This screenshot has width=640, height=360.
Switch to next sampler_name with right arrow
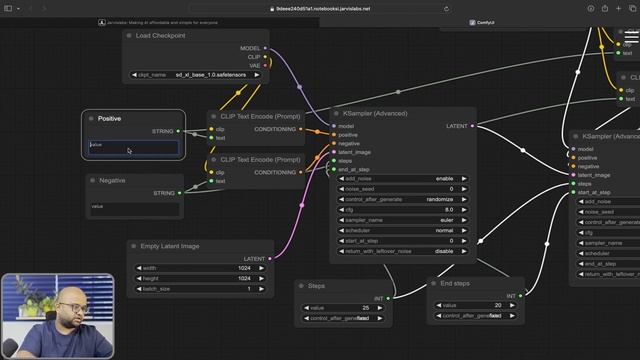click(x=464, y=220)
